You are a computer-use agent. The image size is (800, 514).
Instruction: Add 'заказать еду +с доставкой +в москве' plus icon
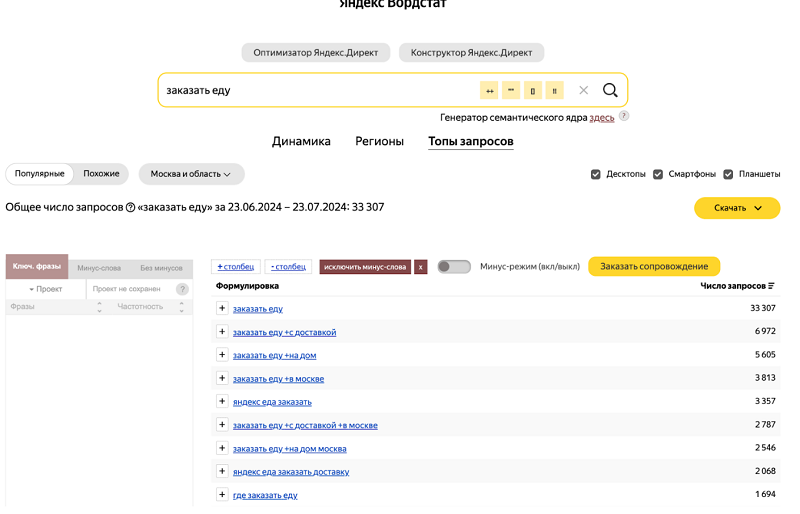pos(222,425)
